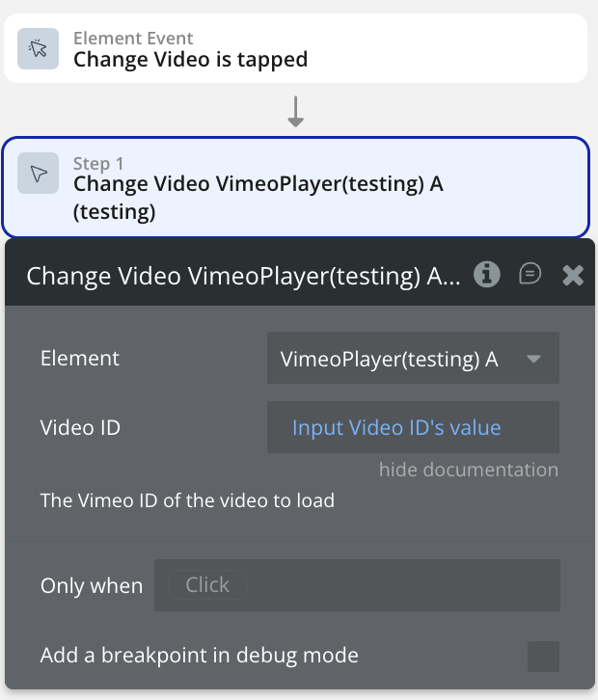Click the Video ID label
The height and width of the screenshot is (700, 598).
pos(80,427)
